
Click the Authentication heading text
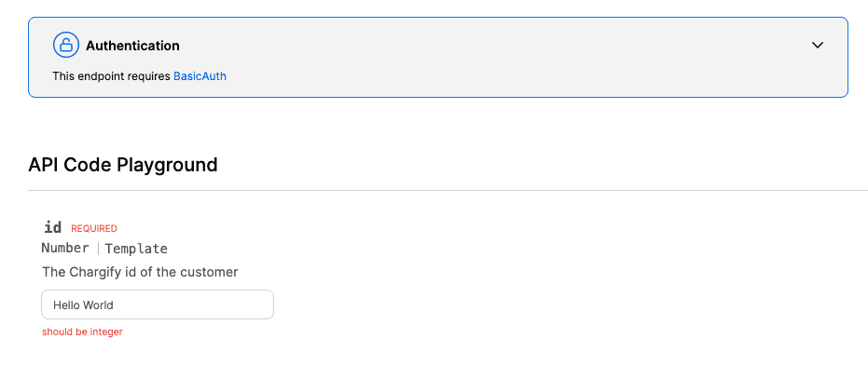[x=132, y=46]
